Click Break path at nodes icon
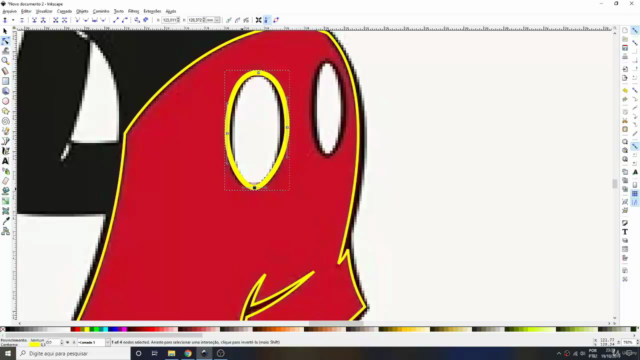Screen dimensions: 640x360 (x=43, y=20)
